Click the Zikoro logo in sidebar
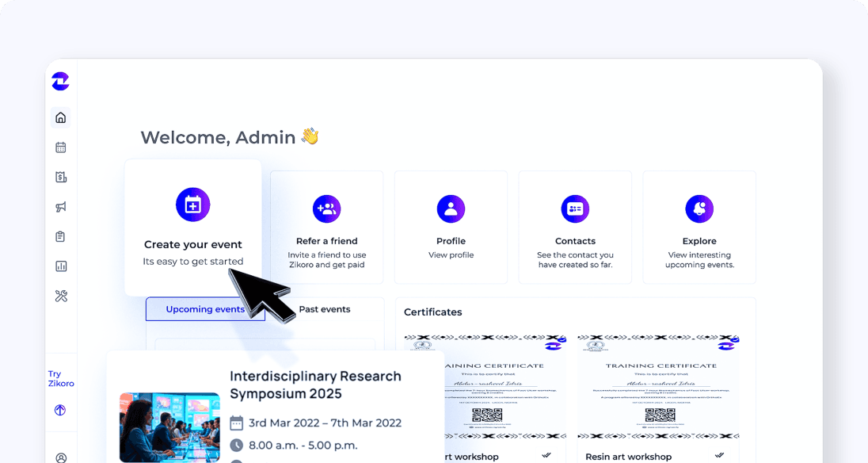 pos(60,82)
